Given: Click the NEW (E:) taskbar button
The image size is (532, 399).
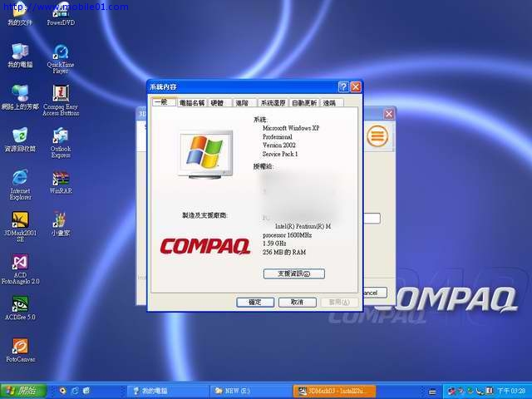Looking at the screenshot, I should 250,391.
